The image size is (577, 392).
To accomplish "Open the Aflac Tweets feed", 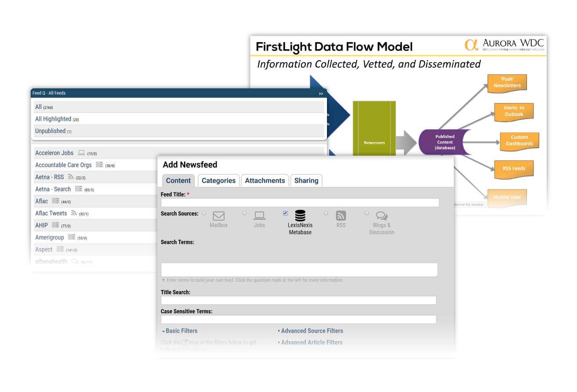I will pyautogui.click(x=51, y=213).
